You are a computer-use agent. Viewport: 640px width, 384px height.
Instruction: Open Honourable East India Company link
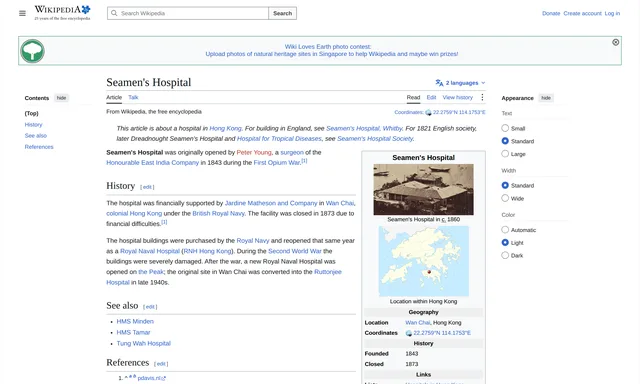pyautogui.click(x=153, y=162)
